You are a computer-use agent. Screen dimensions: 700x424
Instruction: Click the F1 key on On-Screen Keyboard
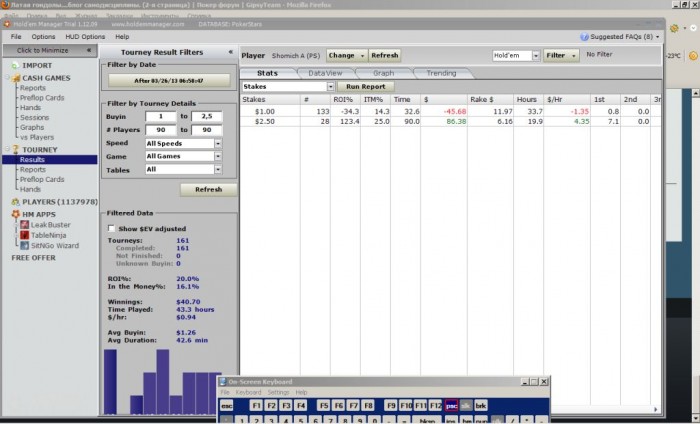[x=256, y=406]
